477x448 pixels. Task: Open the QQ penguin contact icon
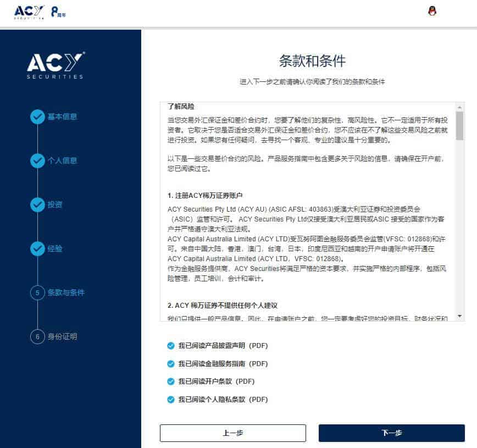[432, 11]
